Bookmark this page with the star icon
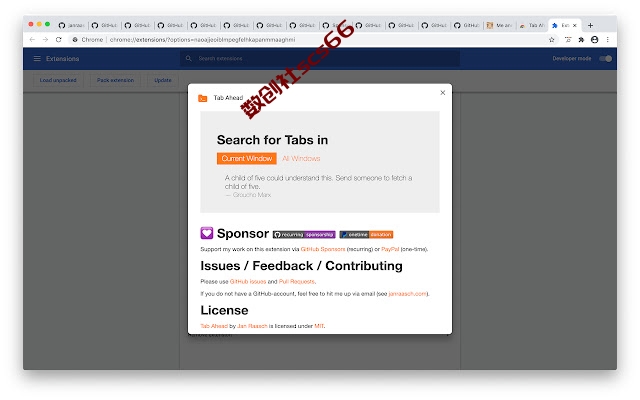This screenshot has width=640, height=400. click(551, 40)
